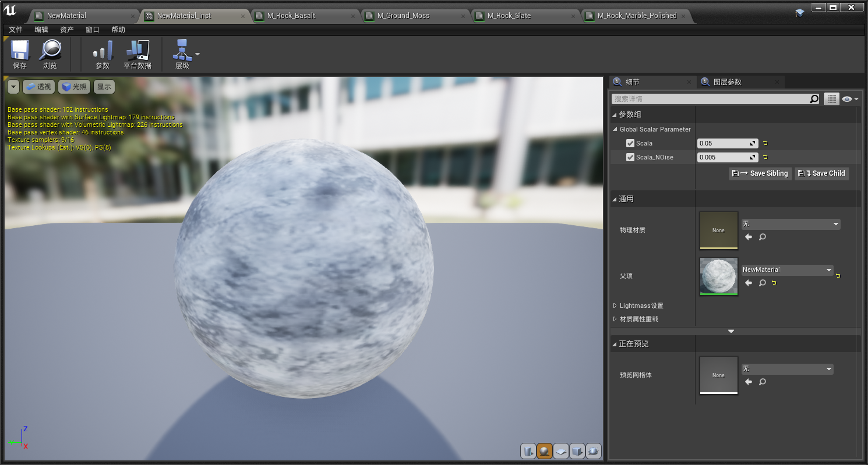Click the 搜索详情 search details field
868x465 pixels.
tap(711, 99)
